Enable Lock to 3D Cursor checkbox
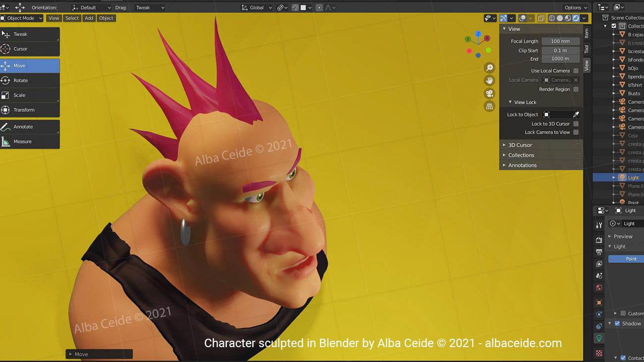 pos(576,124)
